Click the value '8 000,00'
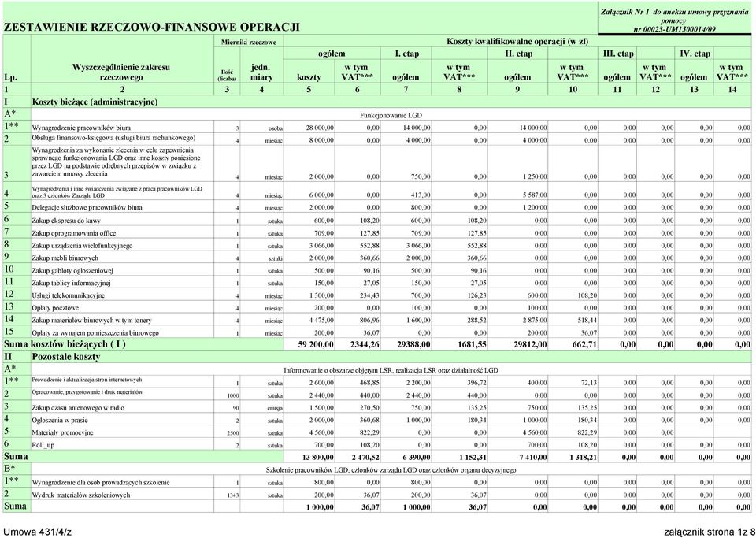This screenshot has height=538, width=756. coord(321,140)
